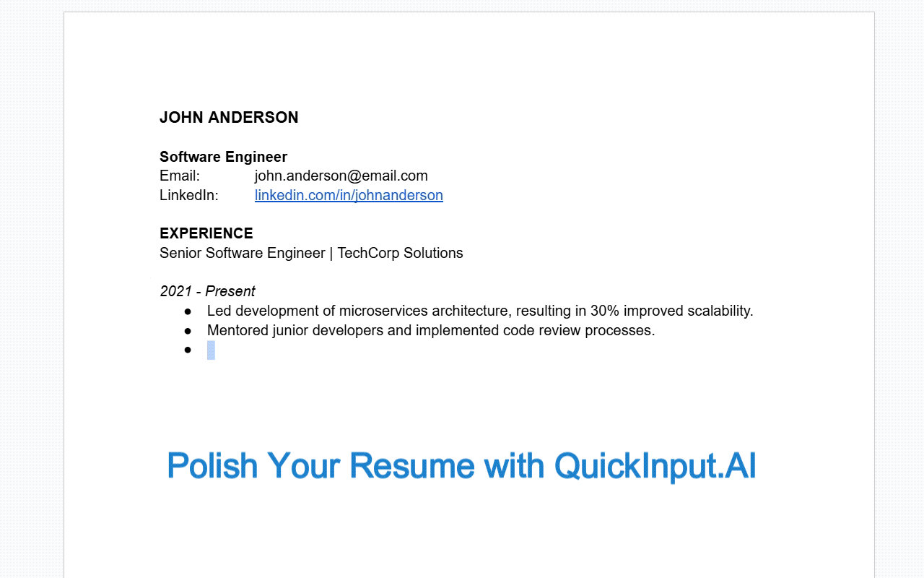Image resolution: width=924 pixels, height=578 pixels.
Task: Click the third bullet point marker
Action: [188, 350]
